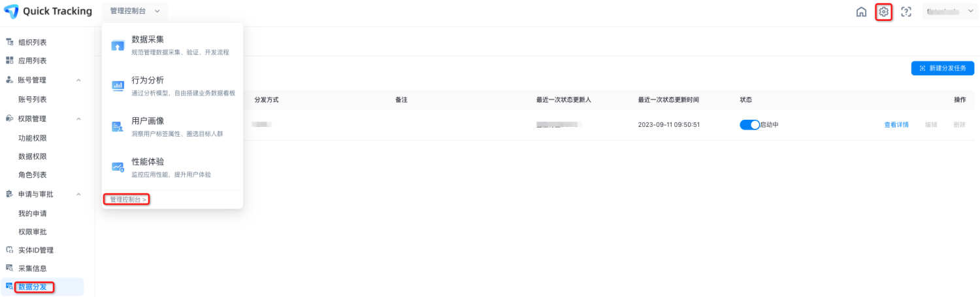Click the disabled 删除 link

click(959, 124)
